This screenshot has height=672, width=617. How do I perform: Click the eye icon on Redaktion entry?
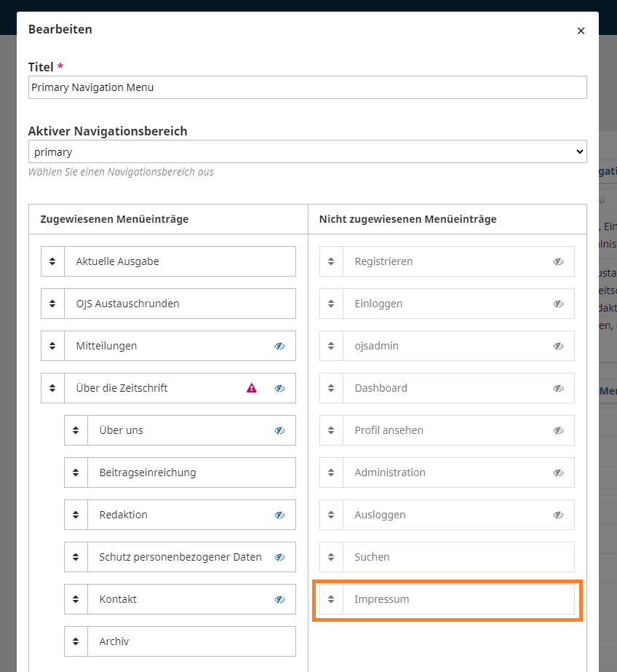point(279,515)
